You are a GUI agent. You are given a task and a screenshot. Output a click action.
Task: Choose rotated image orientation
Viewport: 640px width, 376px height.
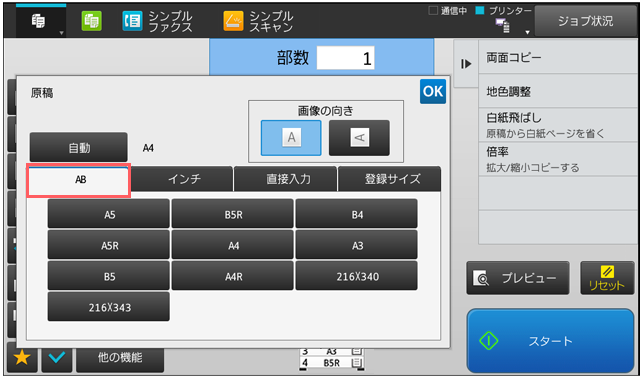tap(359, 138)
